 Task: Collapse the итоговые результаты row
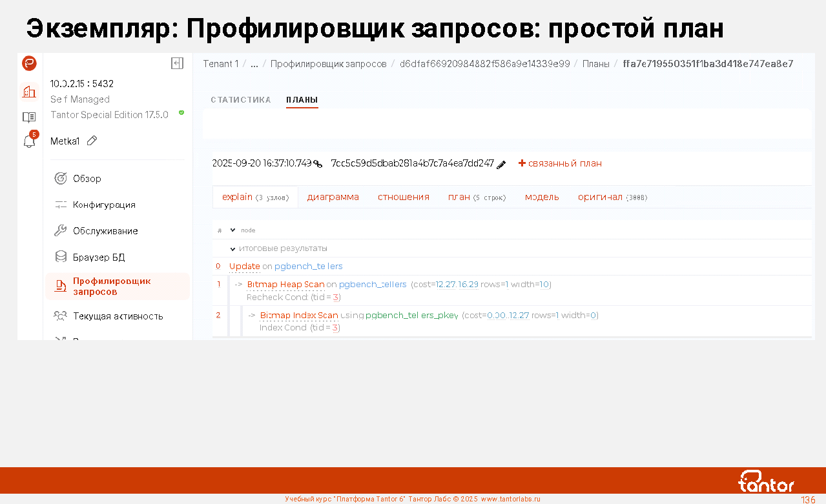pos(232,248)
